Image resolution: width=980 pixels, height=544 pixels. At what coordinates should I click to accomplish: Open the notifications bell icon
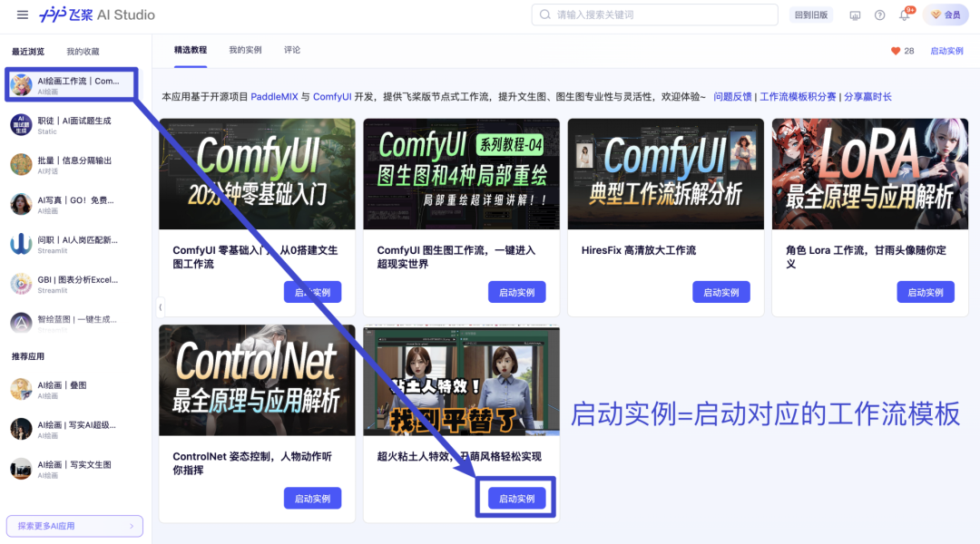[x=905, y=15]
